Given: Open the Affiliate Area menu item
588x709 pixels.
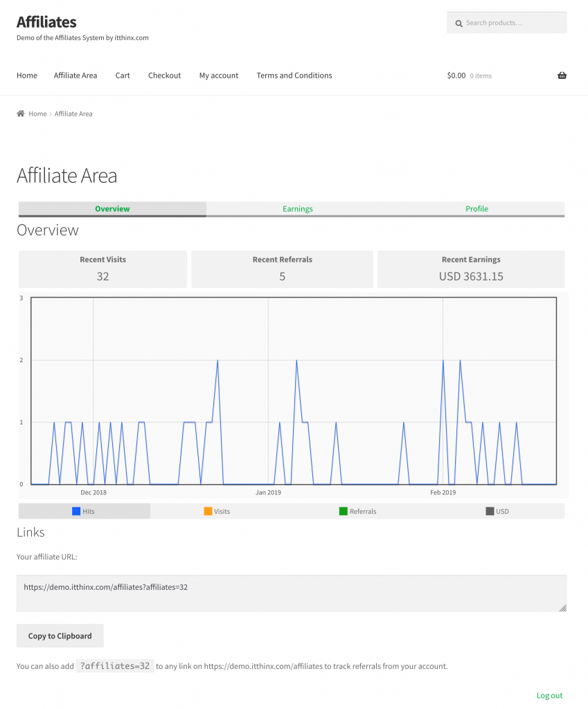Looking at the screenshot, I should tap(75, 75).
